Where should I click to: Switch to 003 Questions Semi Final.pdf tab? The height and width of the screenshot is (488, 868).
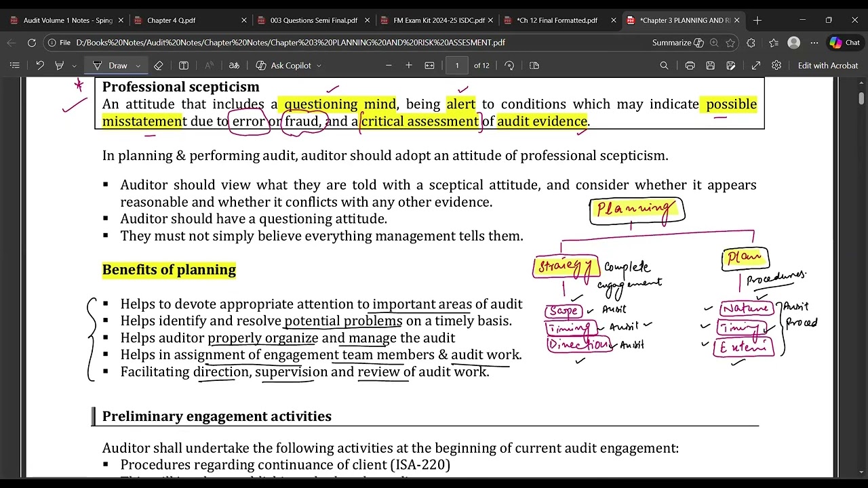pyautogui.click(x=313, y=20)
